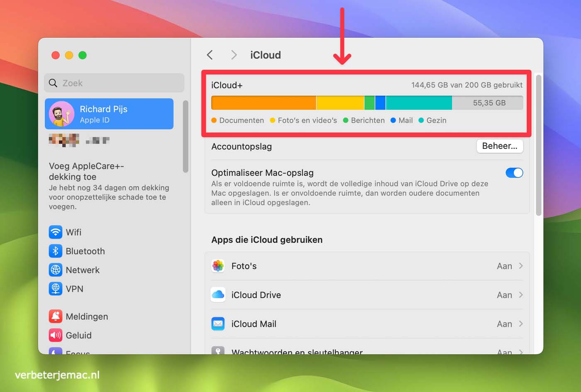Click the forward navigation chevron
The width and height of the screenshot is (581, 392).
(x=234, y=55)
